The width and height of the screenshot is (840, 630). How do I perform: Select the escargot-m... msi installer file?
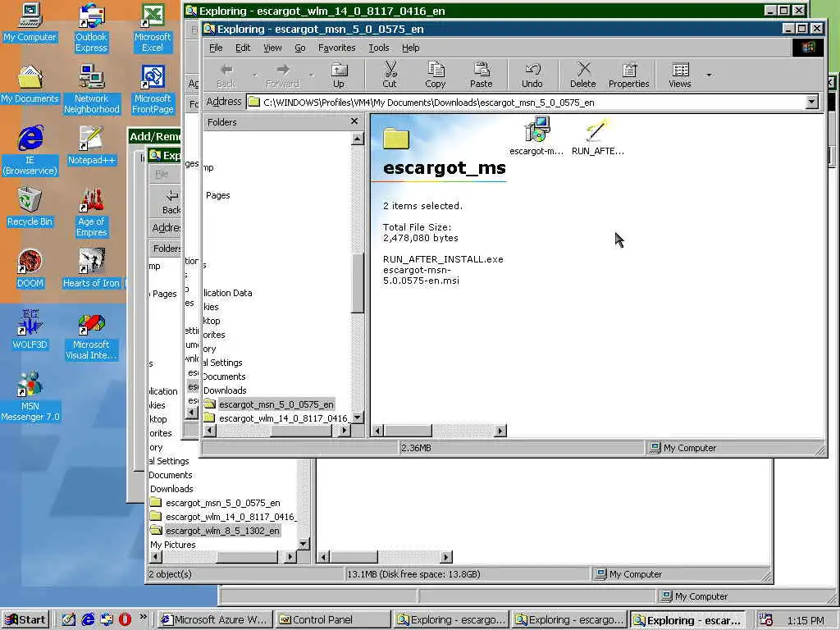click(536, 136)
